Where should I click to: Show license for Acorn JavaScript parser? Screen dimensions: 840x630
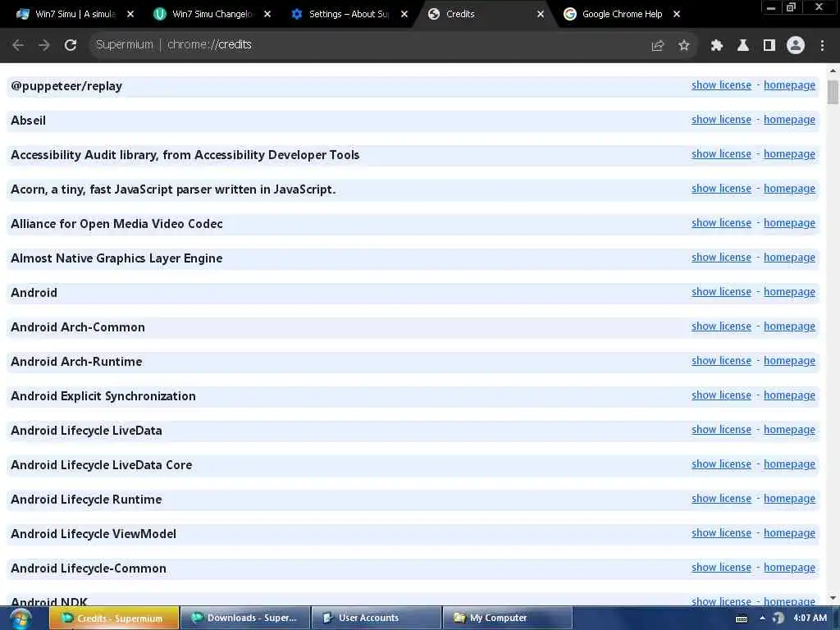pyautogui.click(x=721, y=189)
